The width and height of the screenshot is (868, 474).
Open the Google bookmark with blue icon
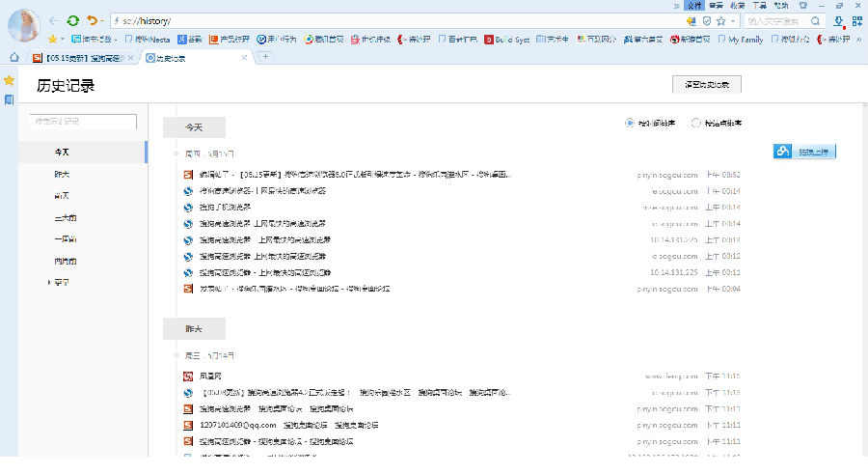190,40
